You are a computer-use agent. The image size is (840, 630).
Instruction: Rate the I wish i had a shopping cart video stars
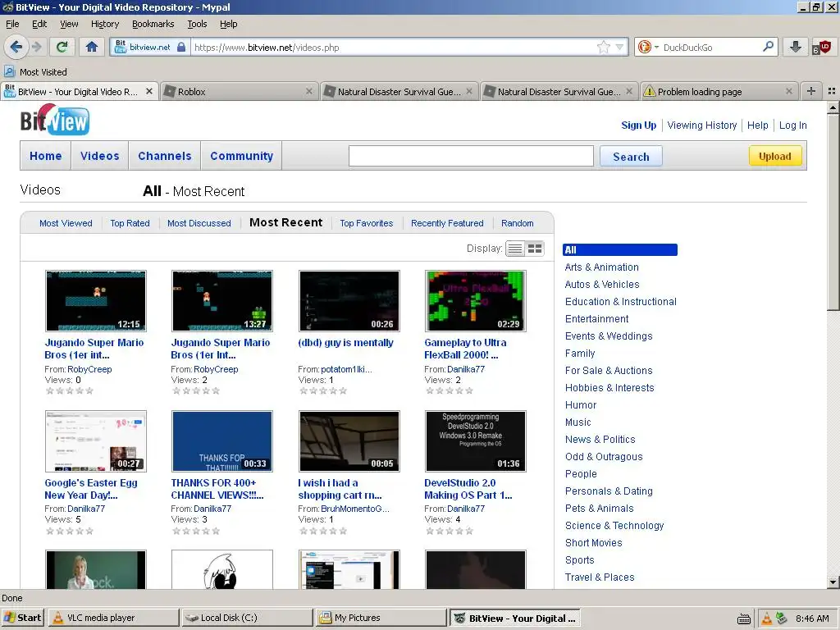coord(323,531)
